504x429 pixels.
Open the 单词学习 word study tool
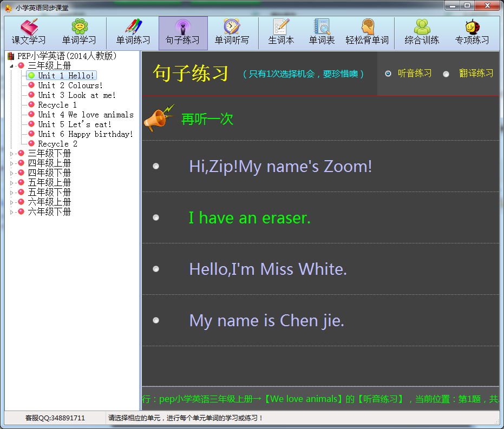coord(79,32)
